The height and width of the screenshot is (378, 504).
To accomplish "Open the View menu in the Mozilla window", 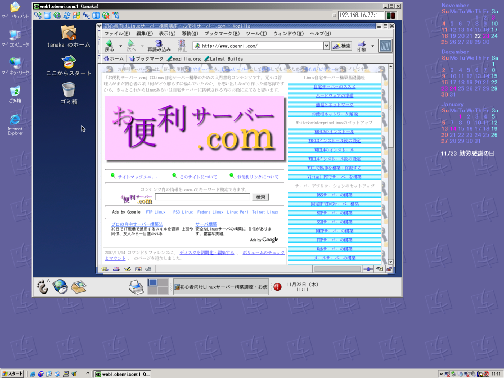I will pos(167,33).
